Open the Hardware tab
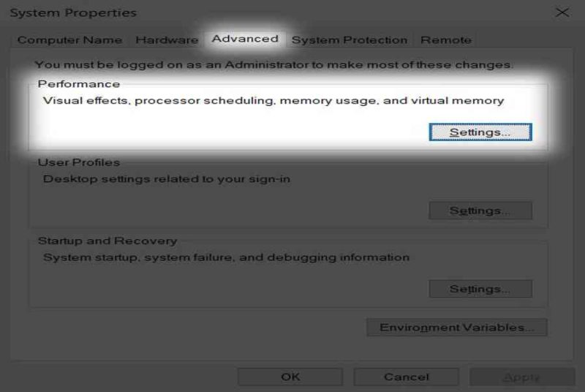The image size is (585, 392). (x=167, y=40)
